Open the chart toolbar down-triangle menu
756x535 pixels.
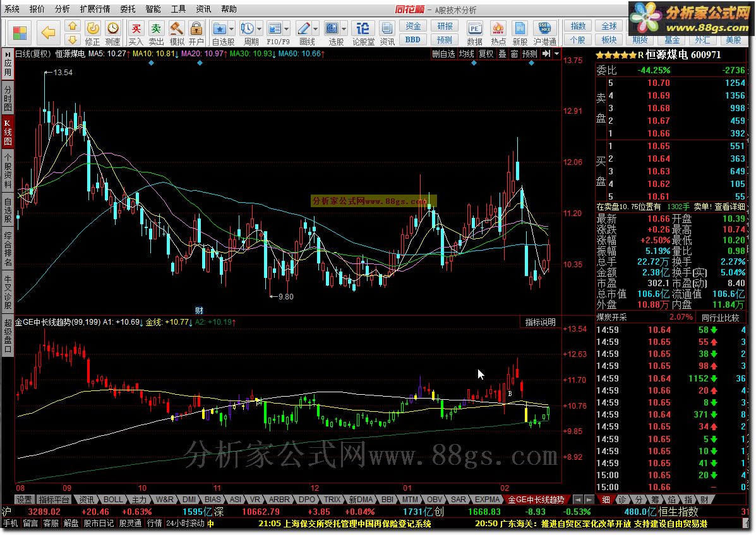[x=556, y=54]
